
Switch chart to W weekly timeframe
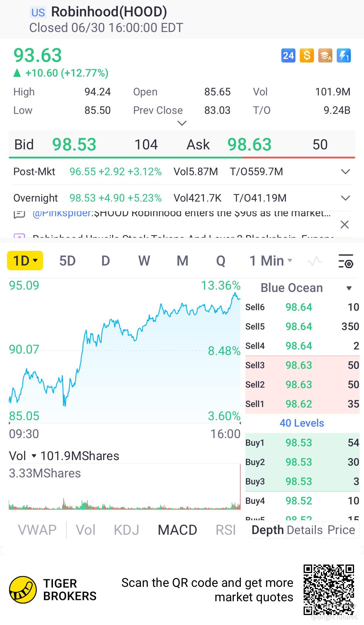pos(144,261)
